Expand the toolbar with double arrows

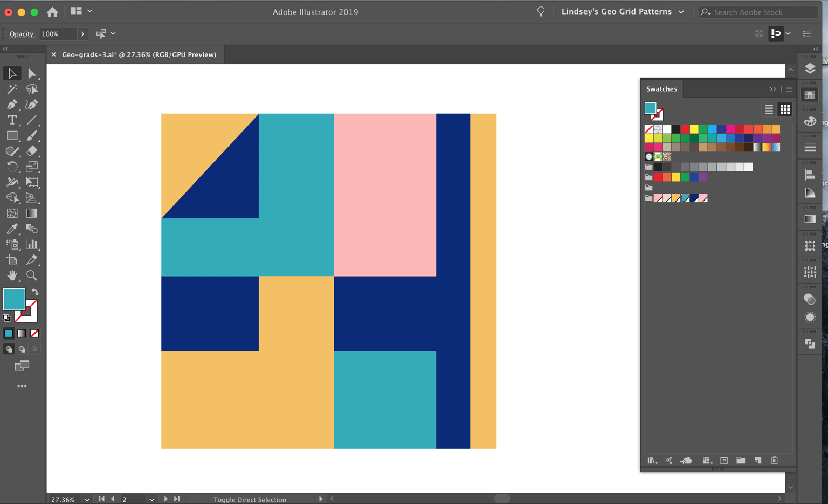tap(5, 49)
